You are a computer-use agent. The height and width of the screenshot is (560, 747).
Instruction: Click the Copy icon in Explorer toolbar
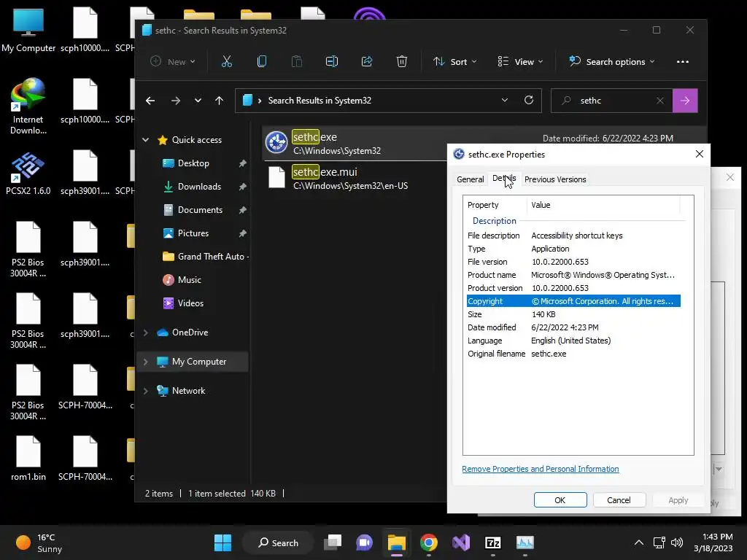pos(262,61)
